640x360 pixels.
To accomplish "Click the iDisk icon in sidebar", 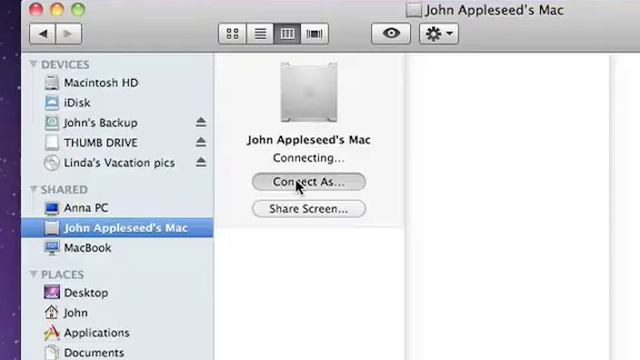I will pos(52,102).
